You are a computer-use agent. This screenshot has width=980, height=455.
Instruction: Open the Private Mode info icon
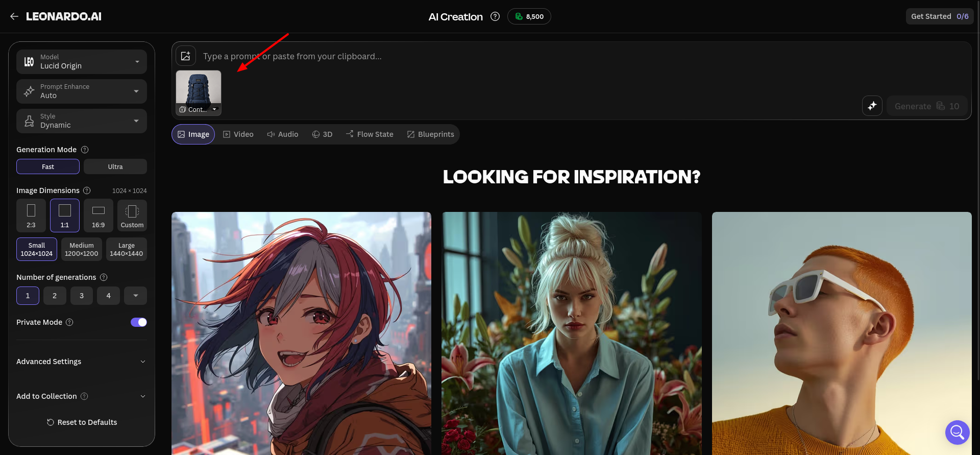coord(70,322)
